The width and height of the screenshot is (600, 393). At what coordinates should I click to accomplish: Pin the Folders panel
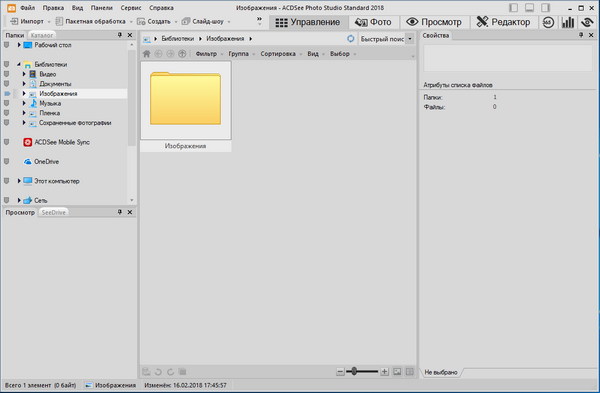120,35
